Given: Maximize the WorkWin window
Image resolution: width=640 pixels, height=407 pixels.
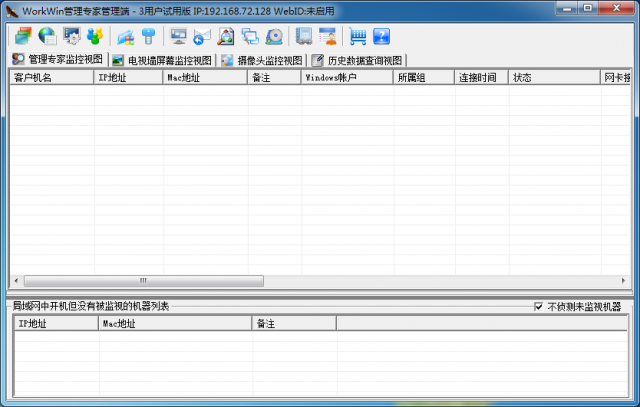Looking at the screenshot, I should click(x=588, y=8).
